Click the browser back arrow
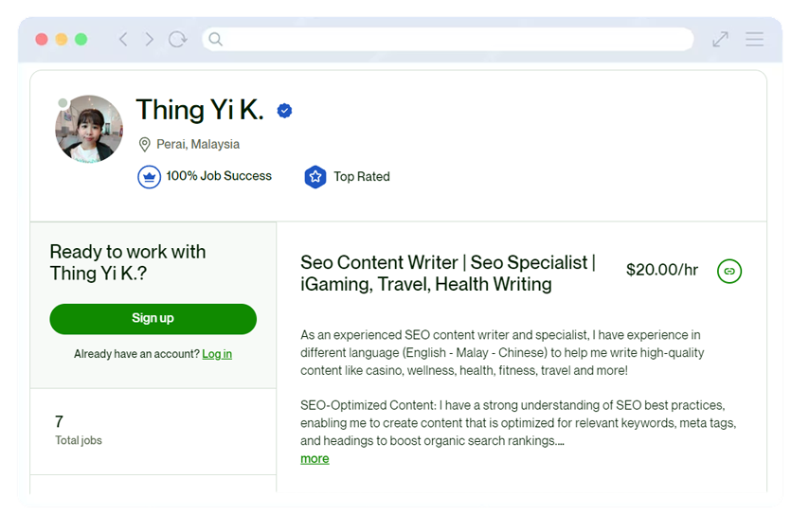 [123, 39]
